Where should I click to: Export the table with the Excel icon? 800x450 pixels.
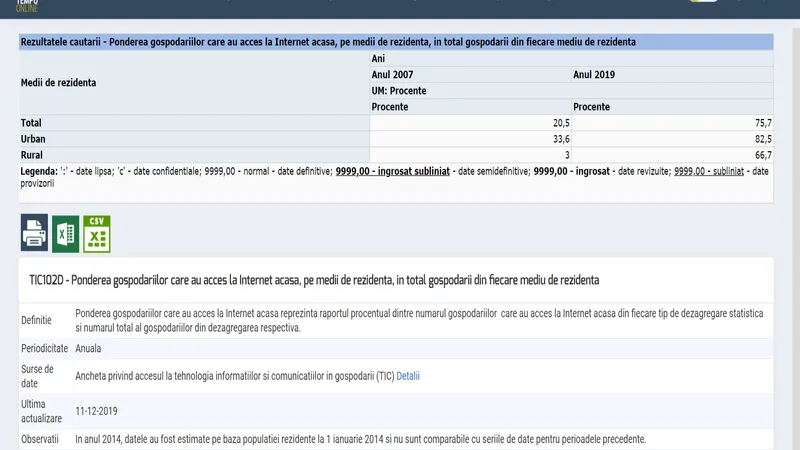click(x=66, y=234)
